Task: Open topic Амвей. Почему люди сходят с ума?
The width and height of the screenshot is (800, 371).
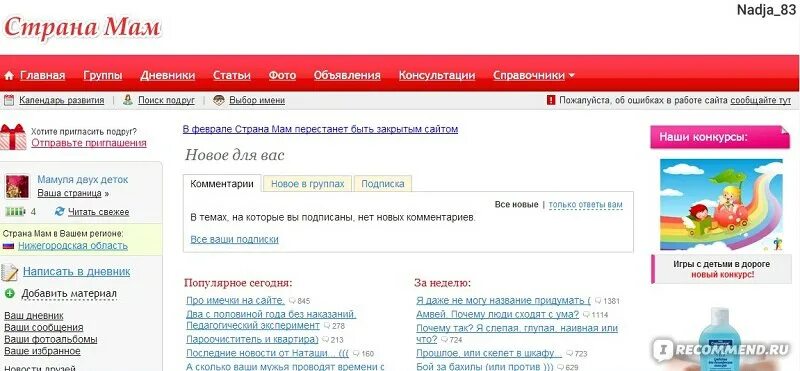Action: tap(497, 314)
